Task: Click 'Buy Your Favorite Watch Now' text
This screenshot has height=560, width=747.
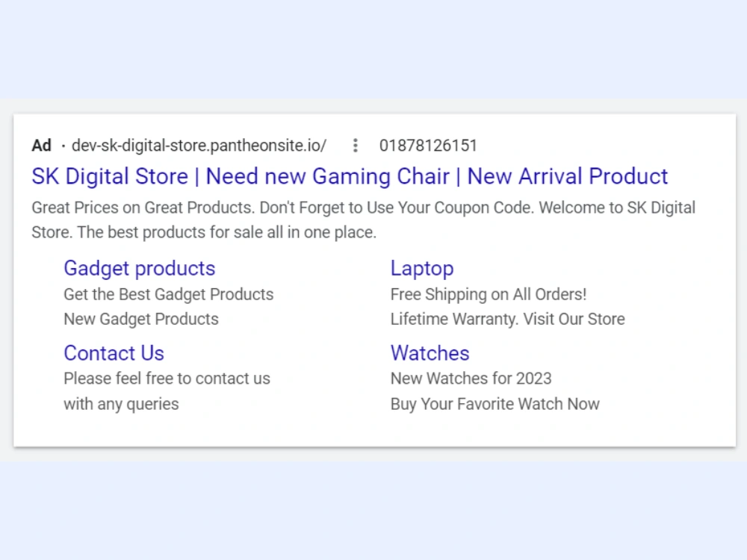Action: coord(495,404)
